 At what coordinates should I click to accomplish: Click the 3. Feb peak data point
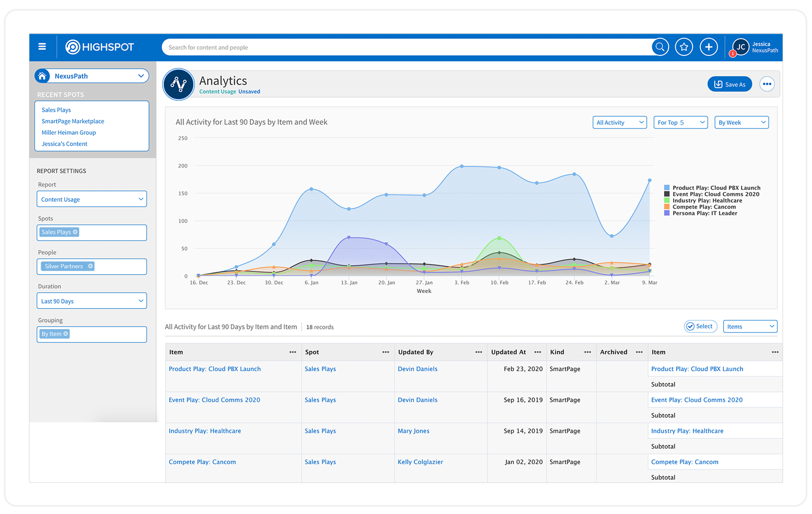click(462, 166)
